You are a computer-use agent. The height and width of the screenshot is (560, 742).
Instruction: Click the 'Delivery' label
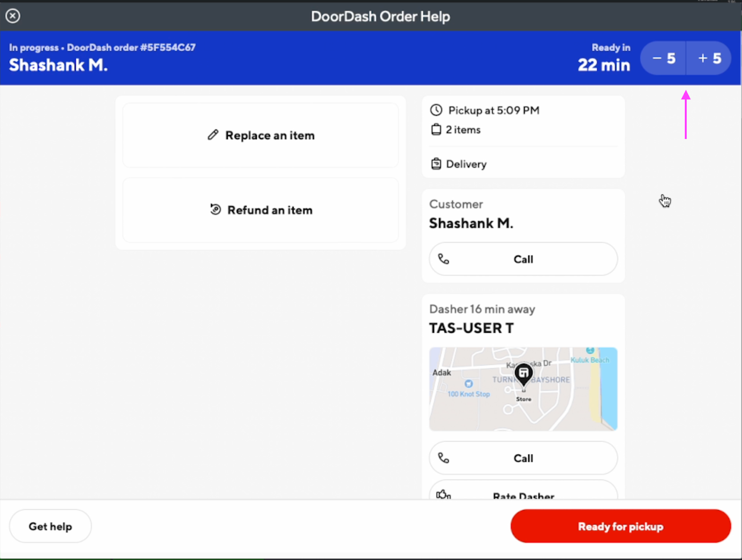[467, 164]
